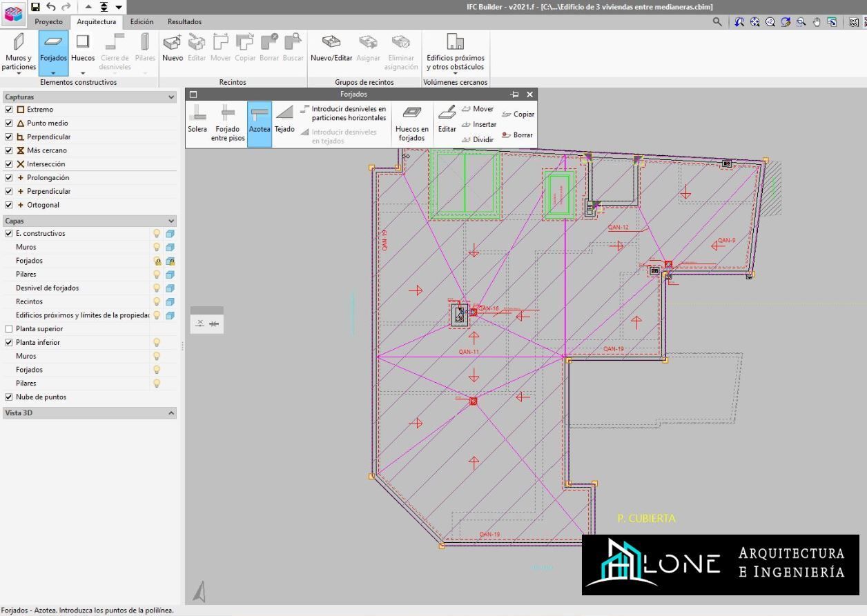Select the Forjado entre pisos tool
Viewport: 867px width, 616px height.
(x=228, y=123)
